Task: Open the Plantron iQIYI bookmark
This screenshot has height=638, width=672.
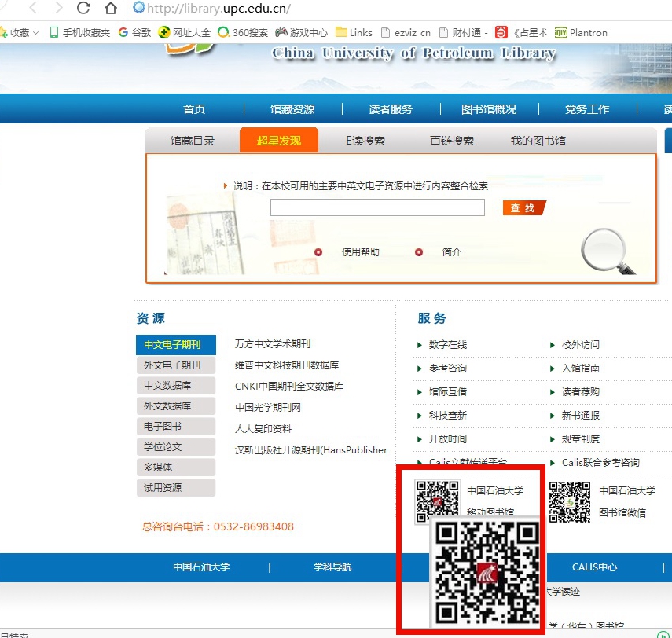Action: [x=581, y=32]
